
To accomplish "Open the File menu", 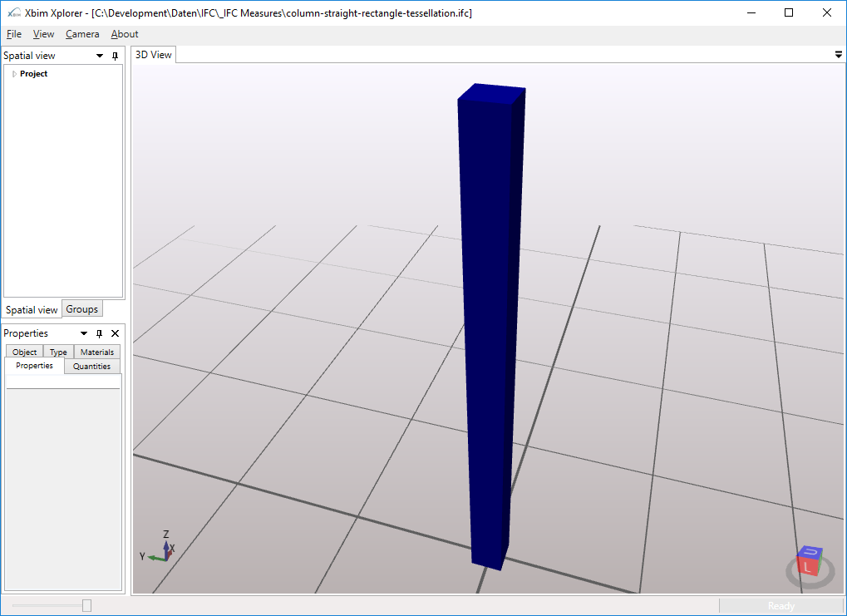I will (13, 34).
